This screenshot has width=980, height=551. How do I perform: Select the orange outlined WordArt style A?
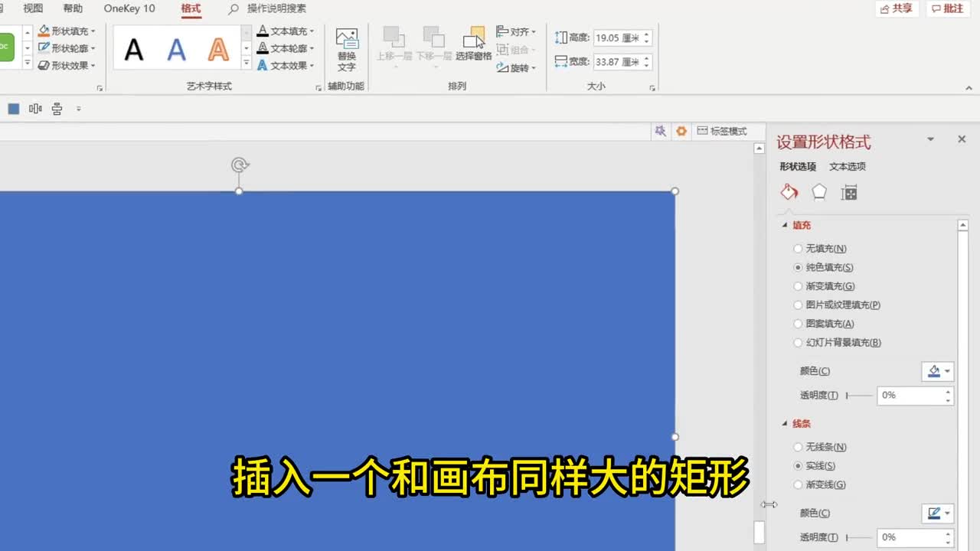tap(218, 49)
